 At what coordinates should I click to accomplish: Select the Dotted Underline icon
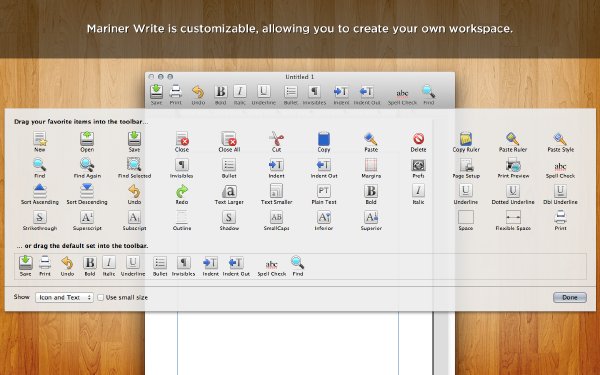(513, 191)
